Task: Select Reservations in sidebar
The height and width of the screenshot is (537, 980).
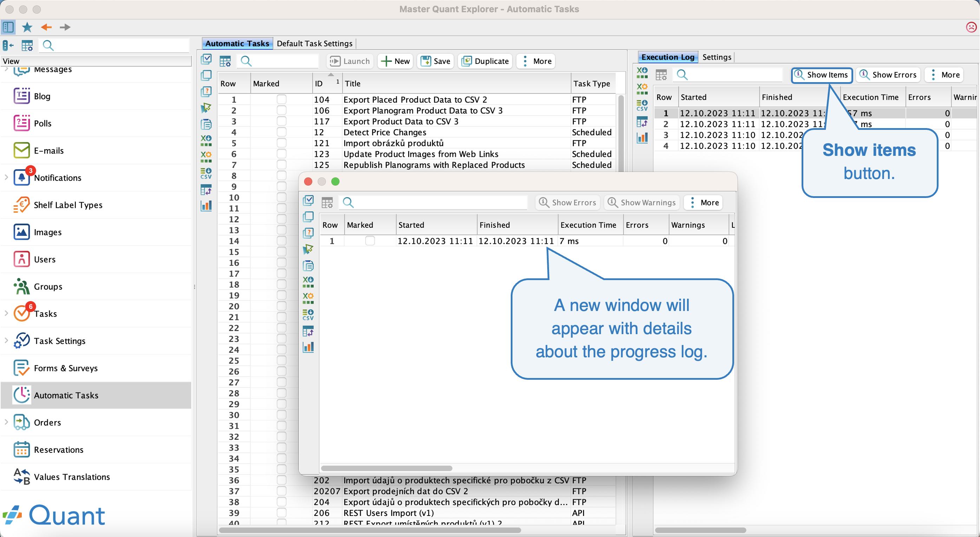Action: point(96,450)
